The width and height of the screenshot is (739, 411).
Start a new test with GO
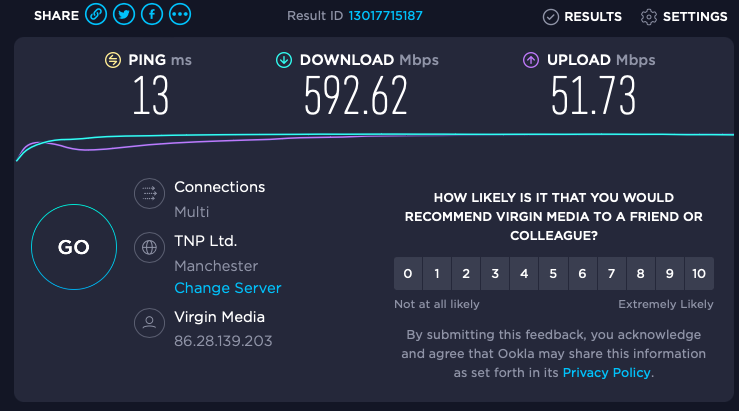(x=74, y=247)
